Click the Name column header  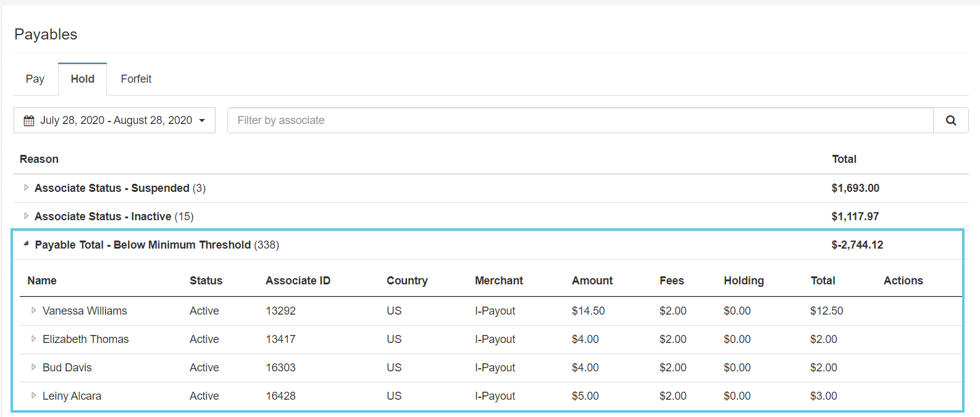click(x=42, y=281)
